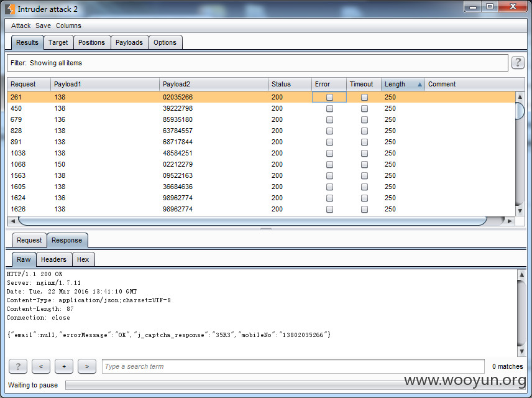This screenshot has height=398, width=532.
Task: Toggle Error checkbox for request 828
Action: click(329, 131)
